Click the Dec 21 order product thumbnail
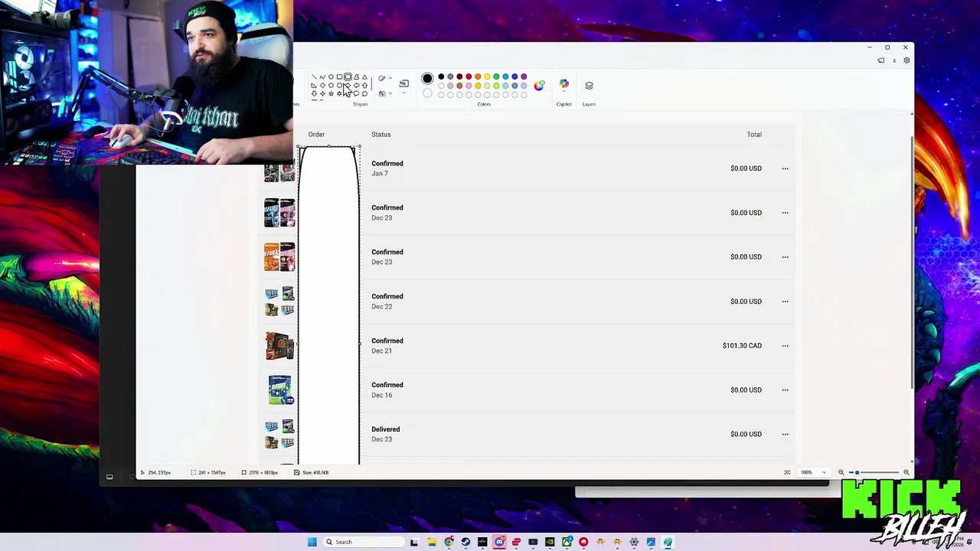The height and width of the screenshot is (551, 980). [x=279, y=346]
